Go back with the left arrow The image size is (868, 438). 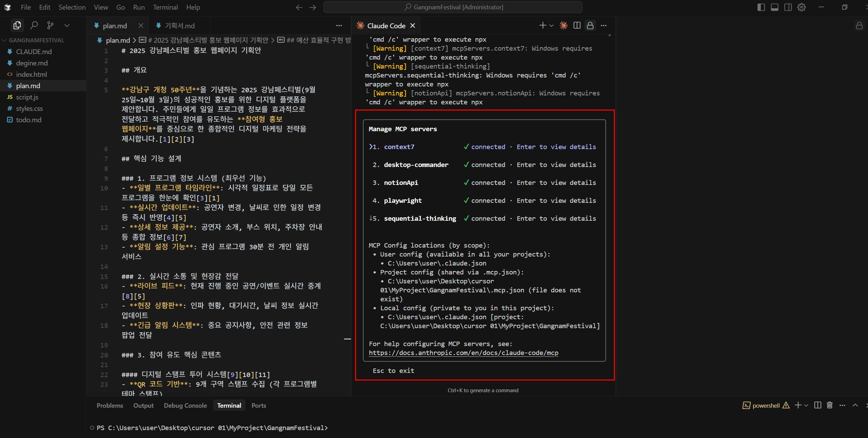click(299, 7)
